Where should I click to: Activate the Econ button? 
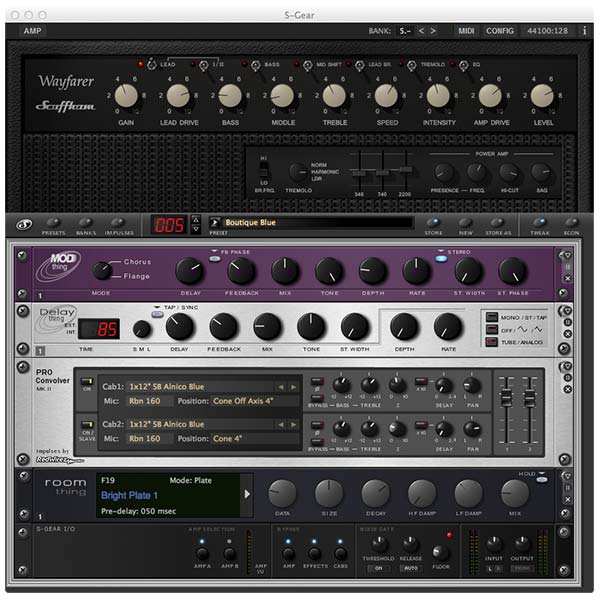[x=571, y=223]
